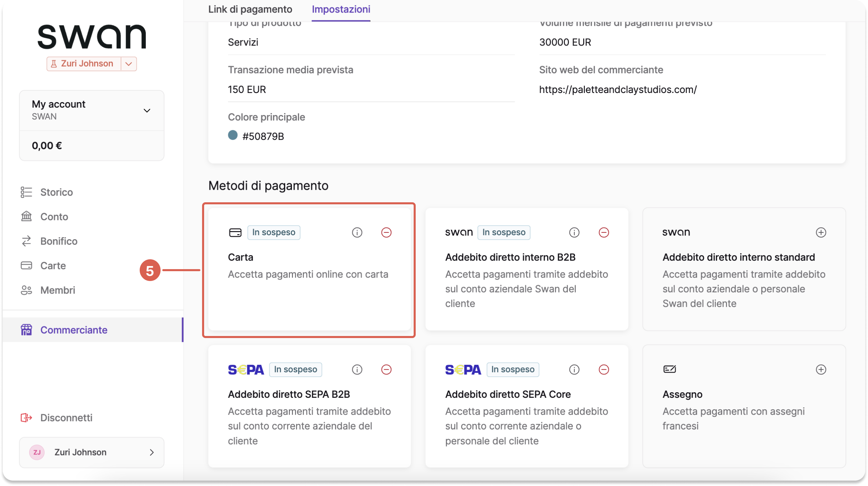Open Zuri Johnson profile chevron
This screenshot has height=486, width=868.
point(152,452)
